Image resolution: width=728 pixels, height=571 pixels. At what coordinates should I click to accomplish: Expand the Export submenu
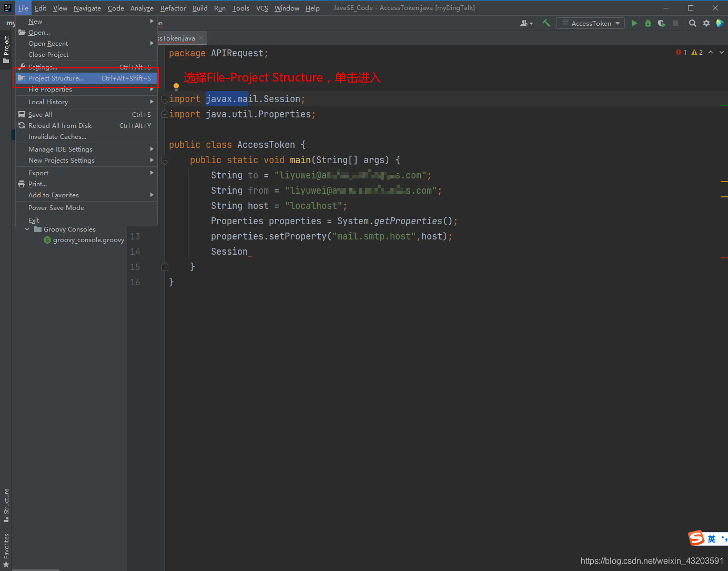pos(87,173)
